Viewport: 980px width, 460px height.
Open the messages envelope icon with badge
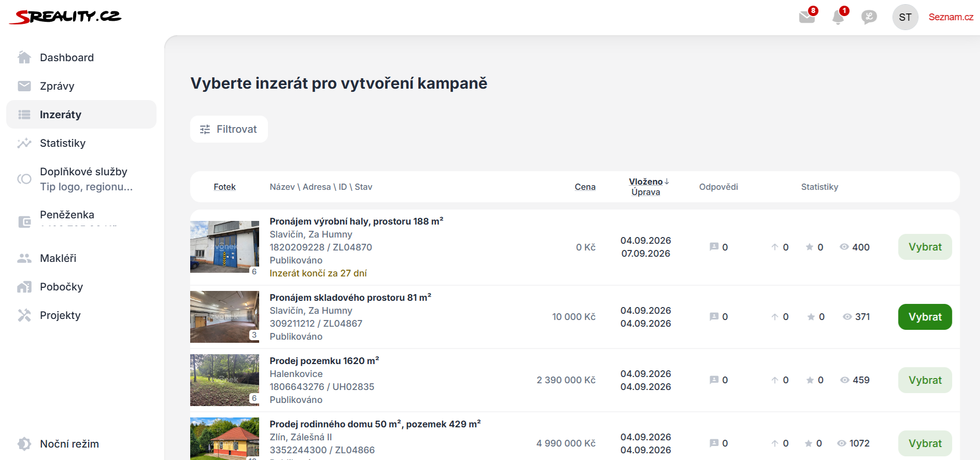807,17
